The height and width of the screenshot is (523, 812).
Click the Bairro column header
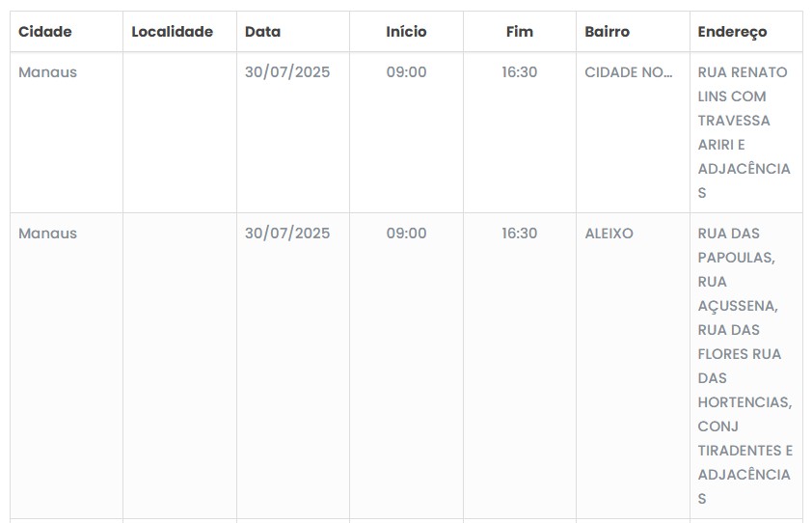[x=607, y=32]
